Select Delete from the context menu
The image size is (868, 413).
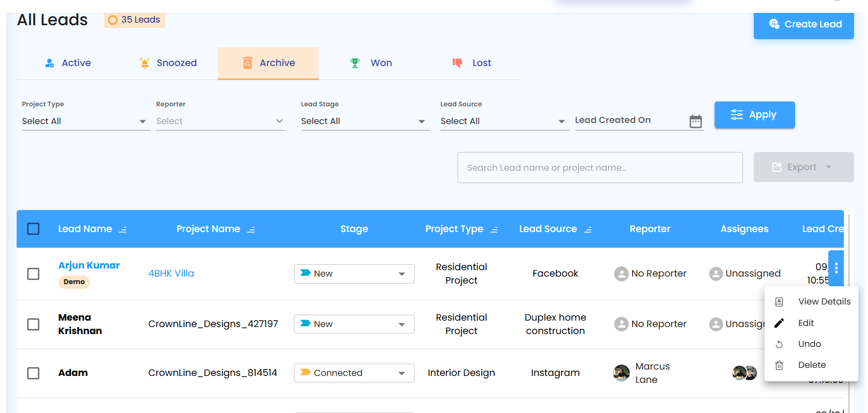pyautogui.click(x=811, y=365)
